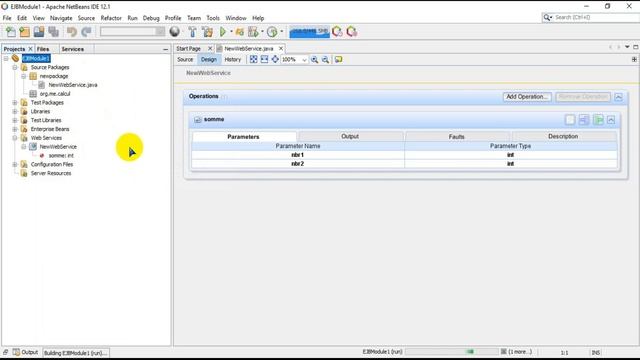
Task: Toggle the first blank button in somme header
Action: [x=570, y=120]
